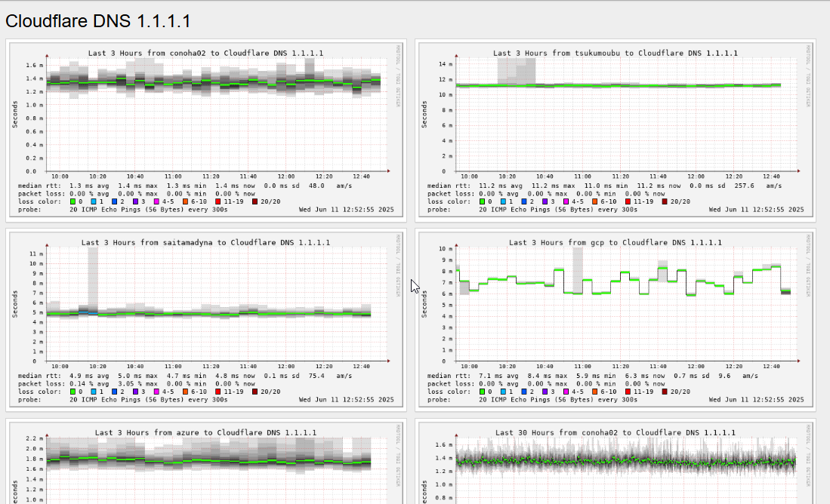
Task: Click the tall gray spike in saitamadyna graph
Action: click(93, 272)
